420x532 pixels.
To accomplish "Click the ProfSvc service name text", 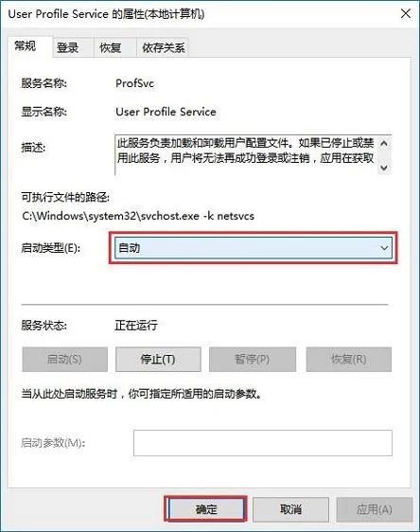I will click(x=134, y=83).
